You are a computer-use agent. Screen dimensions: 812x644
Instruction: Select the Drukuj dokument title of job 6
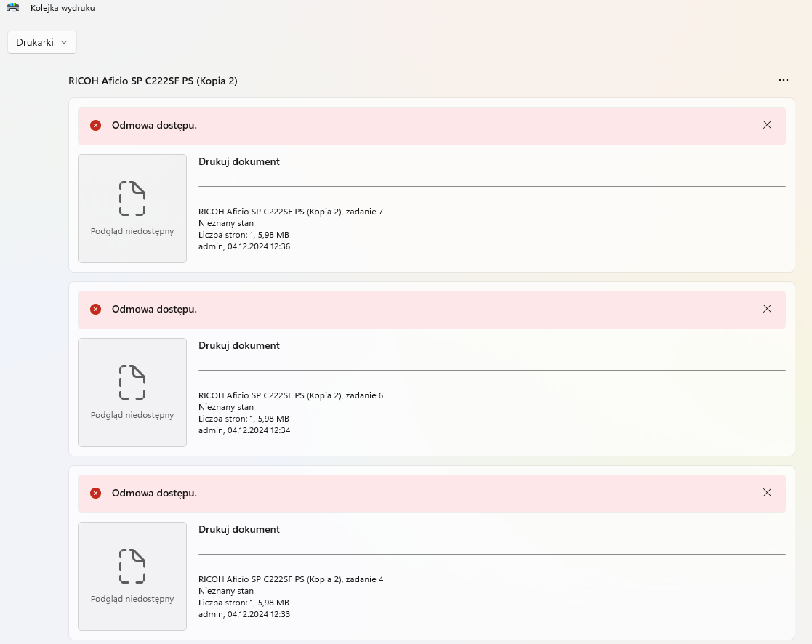[x=238, y=345]
